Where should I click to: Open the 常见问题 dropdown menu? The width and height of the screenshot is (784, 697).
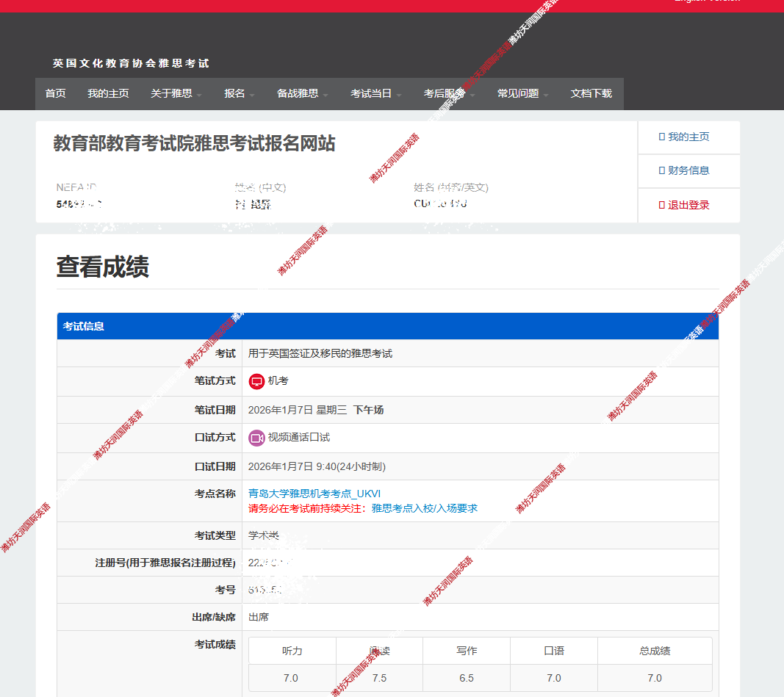click(x=522, y=93)
